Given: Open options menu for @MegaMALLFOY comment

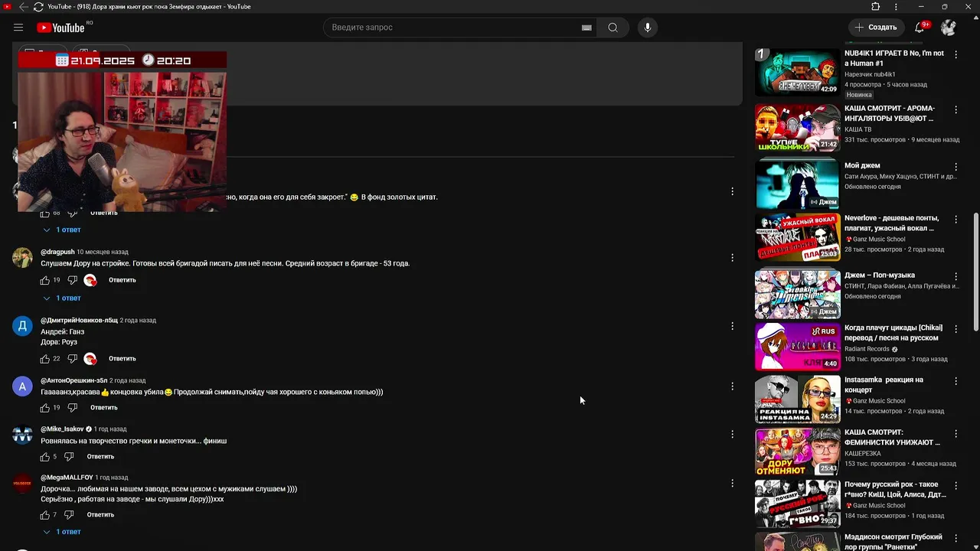Looking at the screenshot, I should click(x=732, y=484).
